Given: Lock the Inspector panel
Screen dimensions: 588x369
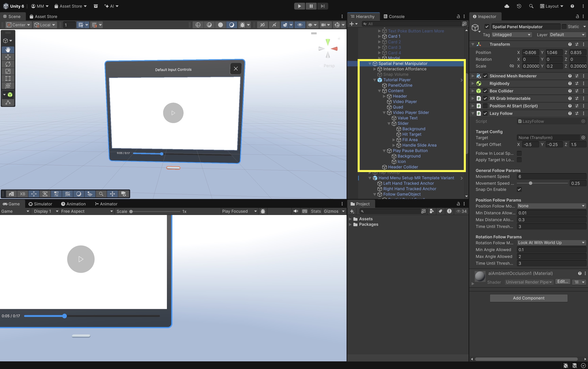Looking at the screenshot, I should (x=577, y=16).
